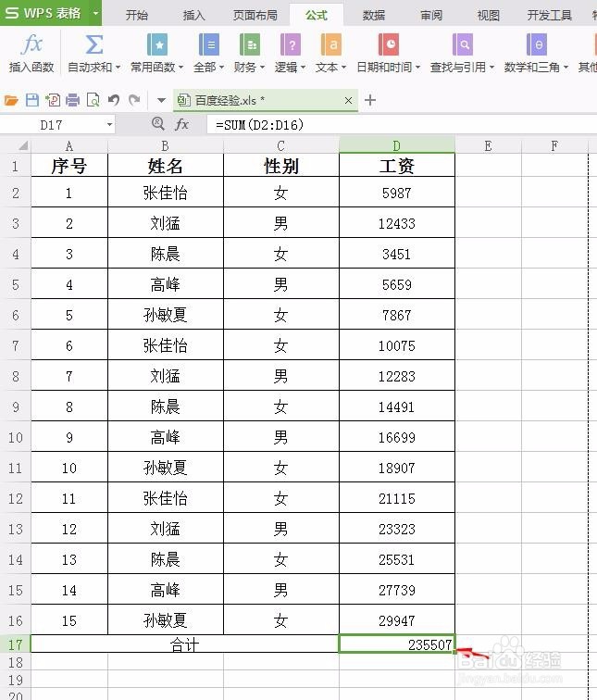Screen dimensions: 597x700
Task: Click the 合计 merged cell
Action: [185, 644]
